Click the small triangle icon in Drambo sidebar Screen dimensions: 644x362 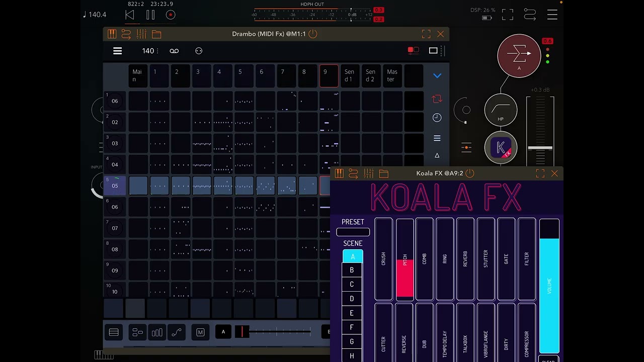(437, 155)
